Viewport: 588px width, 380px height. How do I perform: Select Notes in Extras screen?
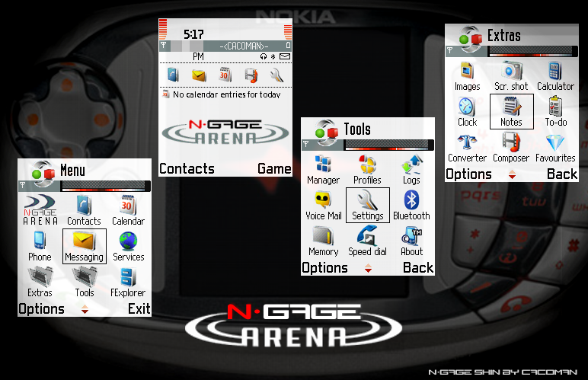point(512,112)
